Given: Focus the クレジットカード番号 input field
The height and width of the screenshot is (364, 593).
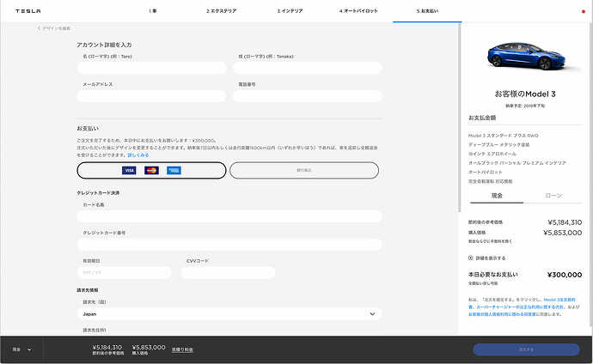Looking at the screenshot, I should click(229, 245).
